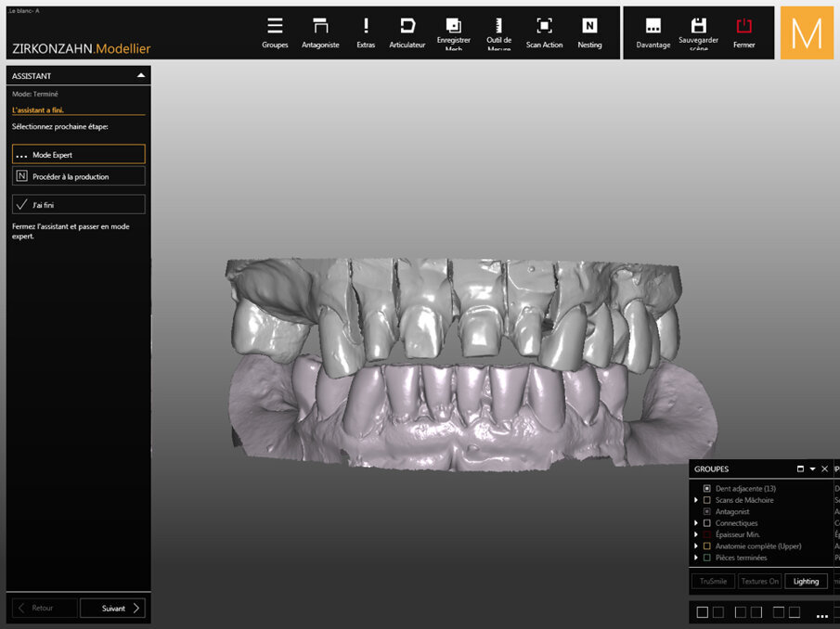Launch Scan Action
Viewport: 840px width, 629px height.
pyautogui.click(x=544, y=31)
